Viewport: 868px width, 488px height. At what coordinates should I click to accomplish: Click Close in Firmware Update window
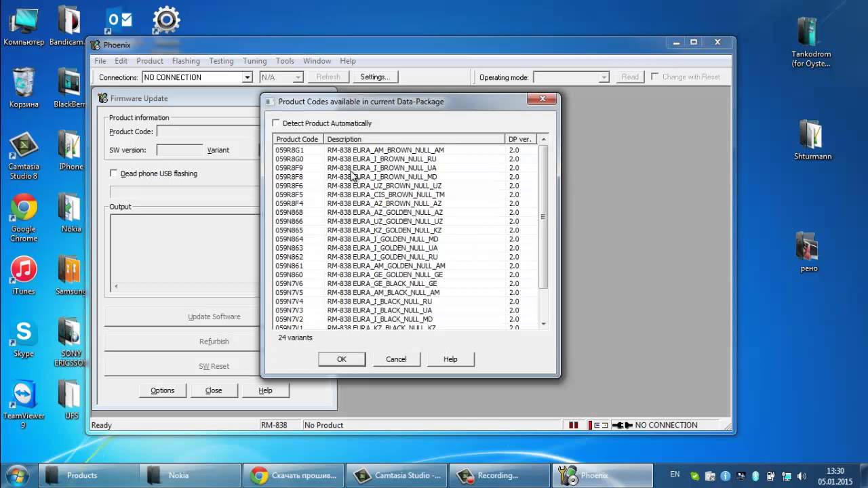[214, 390]
